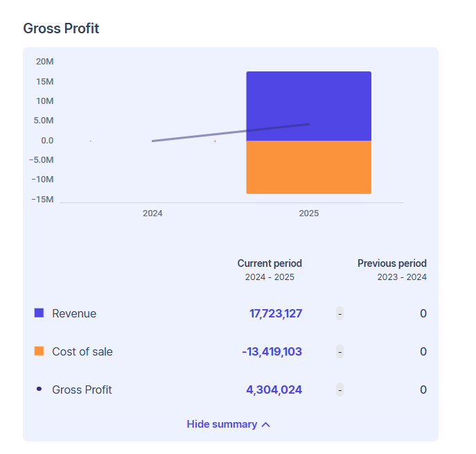Viewport: 476px width, 454px height.
Task: Click the Hide summary link text
Action: pyautogui.click(x=222, y=424)
